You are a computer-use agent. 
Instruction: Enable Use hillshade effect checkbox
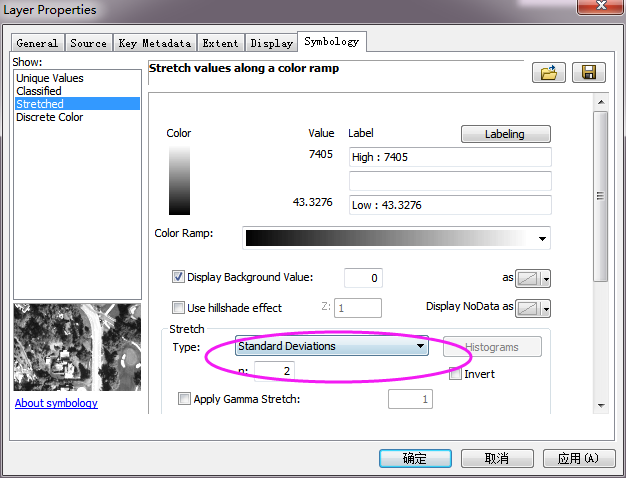178,307
